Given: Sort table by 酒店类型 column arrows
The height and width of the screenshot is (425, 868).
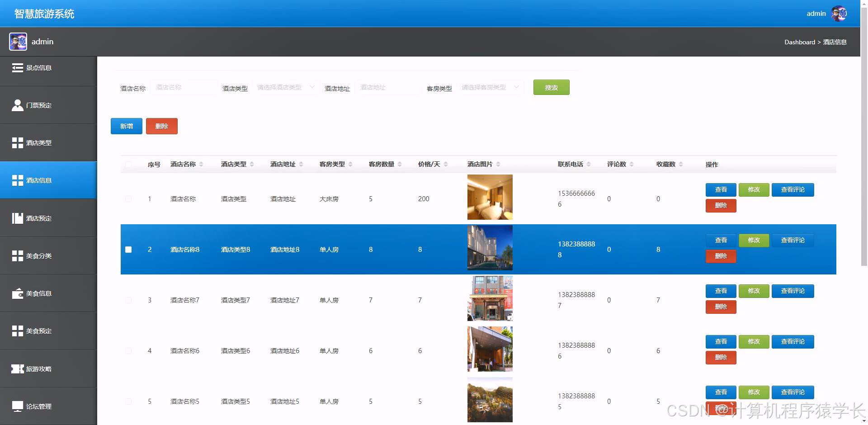Looking at the screenshot, I should tap(252, 164).
